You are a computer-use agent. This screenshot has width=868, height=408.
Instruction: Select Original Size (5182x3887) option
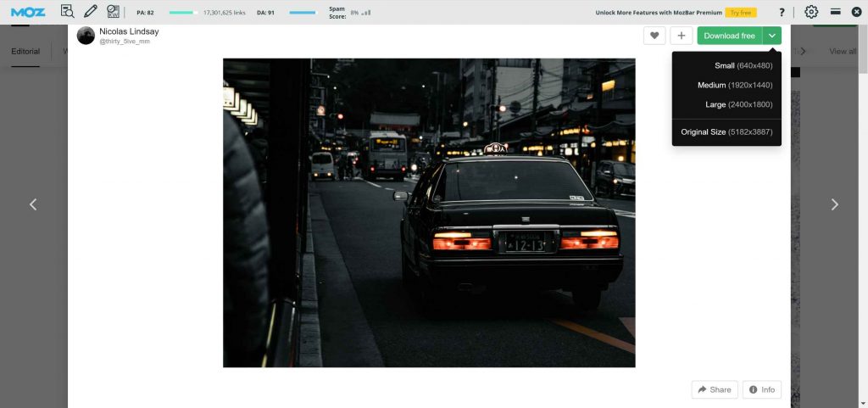(726, 131)
